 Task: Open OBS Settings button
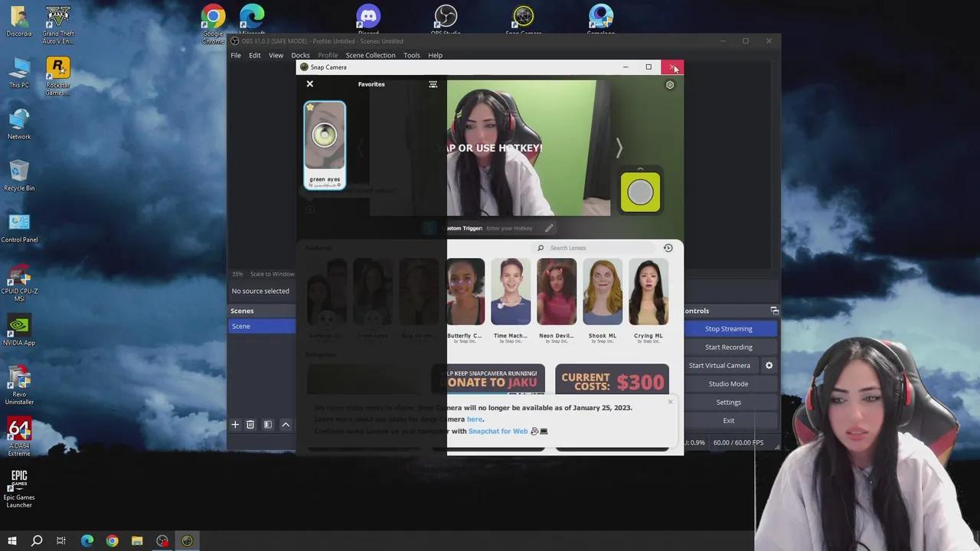tap(729, 403)
